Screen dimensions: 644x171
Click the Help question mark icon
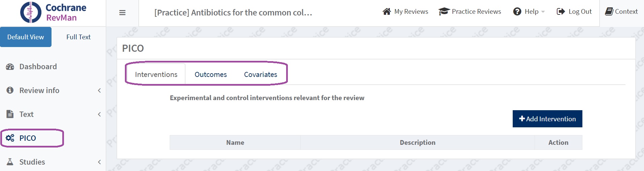517,12
